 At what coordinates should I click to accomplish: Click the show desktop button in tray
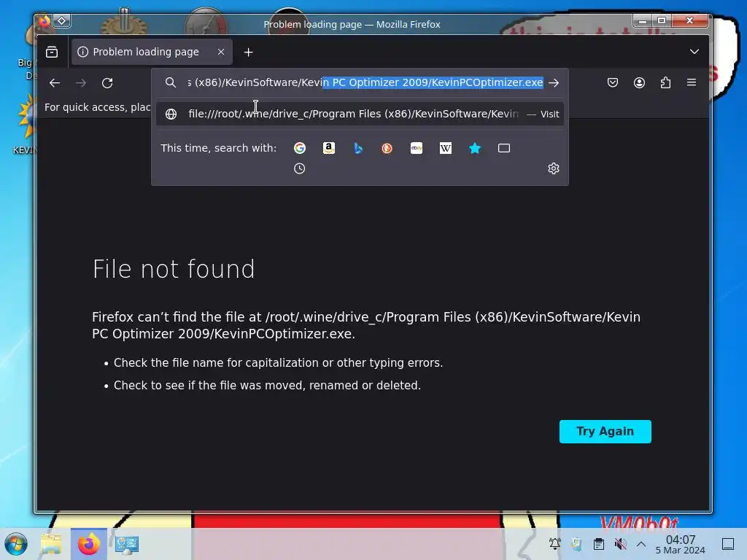point(728,544)
